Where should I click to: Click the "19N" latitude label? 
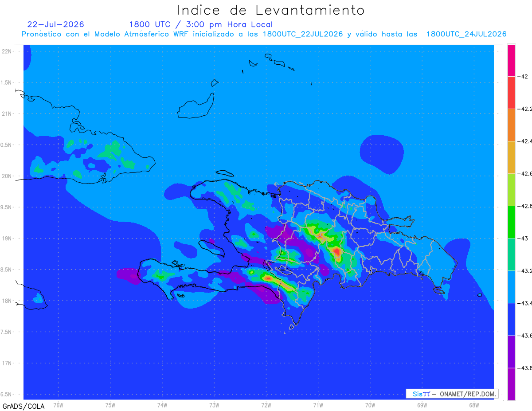click(x=8, y=238)
